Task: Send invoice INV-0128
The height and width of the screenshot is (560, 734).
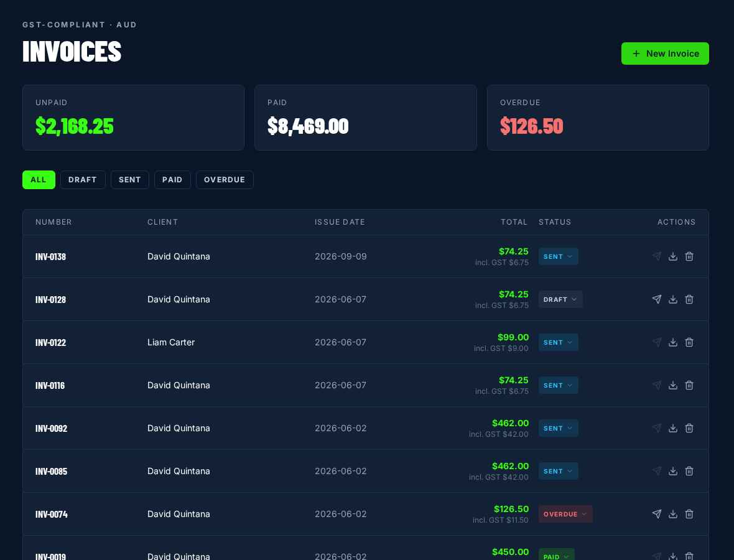Action: pos(657,299)
